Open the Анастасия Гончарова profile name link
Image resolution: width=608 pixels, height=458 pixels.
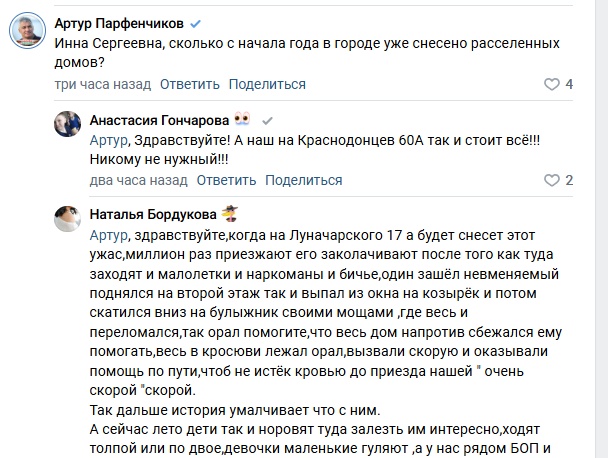[159, 121]
